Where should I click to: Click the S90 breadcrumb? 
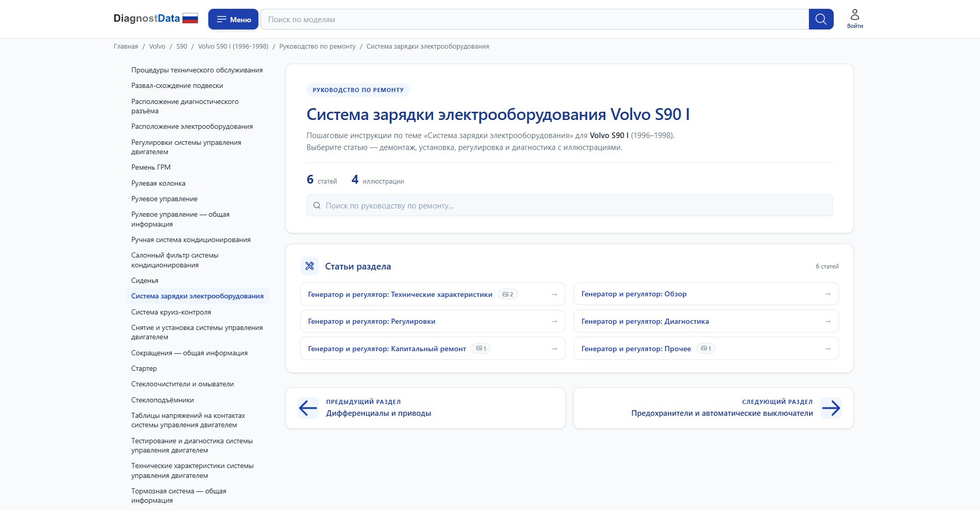tap(181, 47)
